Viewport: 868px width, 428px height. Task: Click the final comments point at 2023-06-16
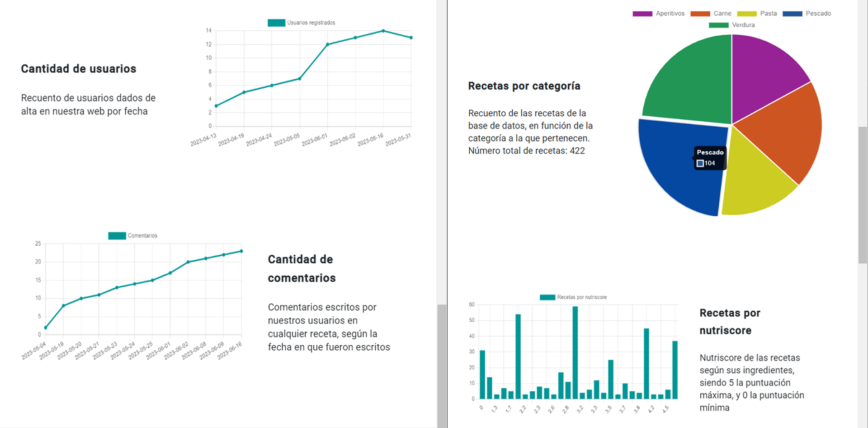point(241,251)
